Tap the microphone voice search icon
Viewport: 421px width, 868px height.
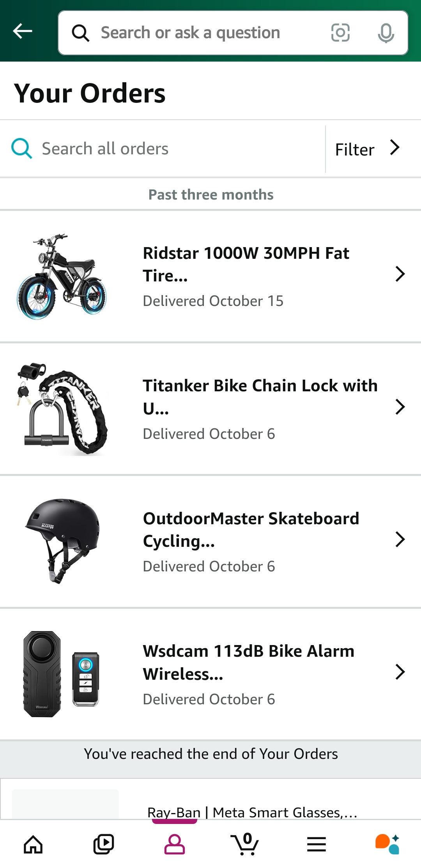(x=386, y=33)
